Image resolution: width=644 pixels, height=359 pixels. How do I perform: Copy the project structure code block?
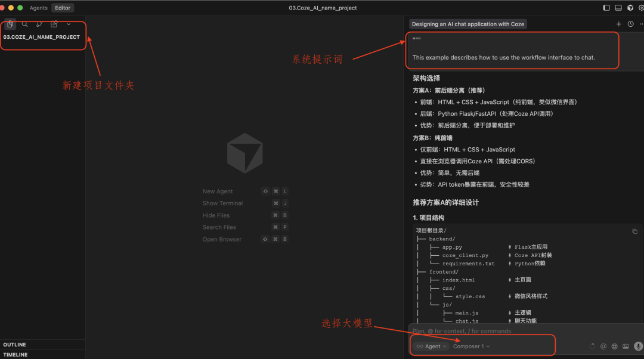pos(634,231)
